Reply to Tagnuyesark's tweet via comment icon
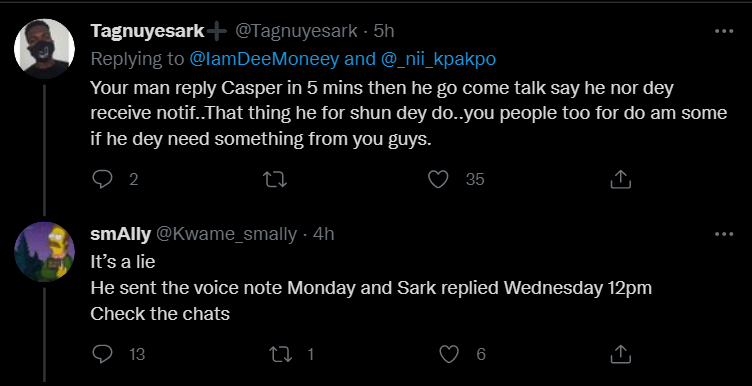 pyautogui.click(x=102, y=179)
